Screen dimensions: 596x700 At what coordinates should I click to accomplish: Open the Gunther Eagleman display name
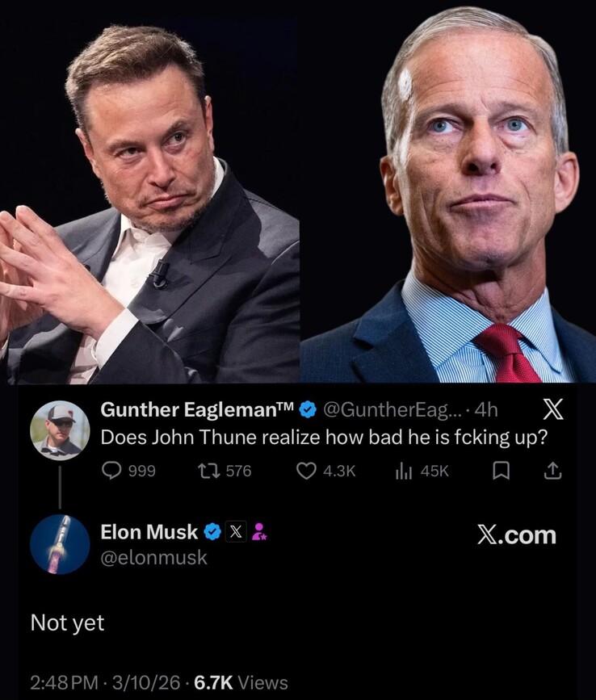[197, 410]
